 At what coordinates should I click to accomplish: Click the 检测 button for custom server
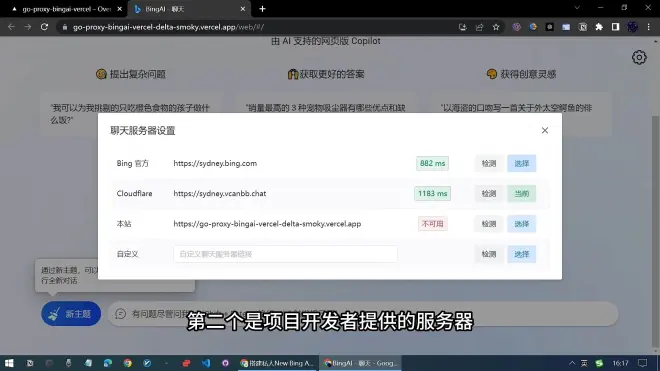(489, 254)
